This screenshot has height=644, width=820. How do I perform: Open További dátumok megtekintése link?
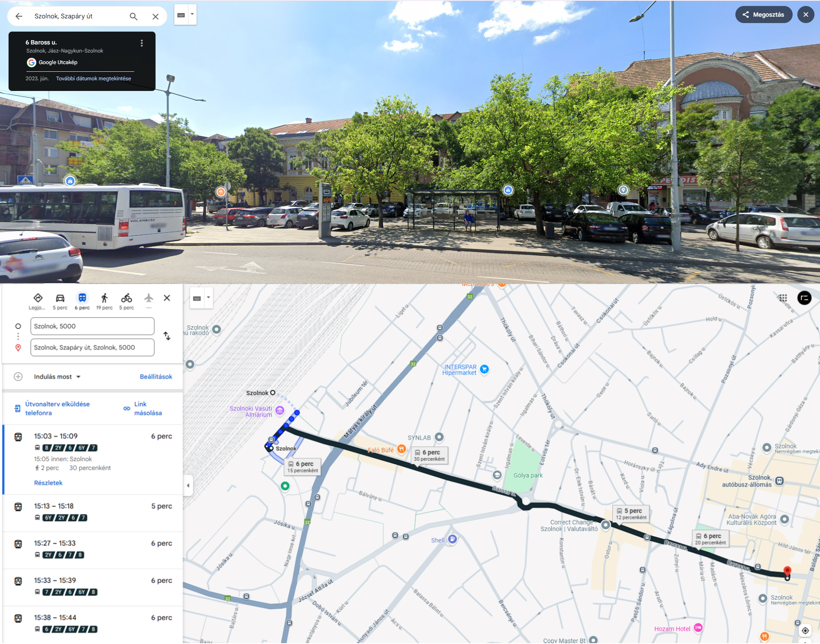coord(94,79)
